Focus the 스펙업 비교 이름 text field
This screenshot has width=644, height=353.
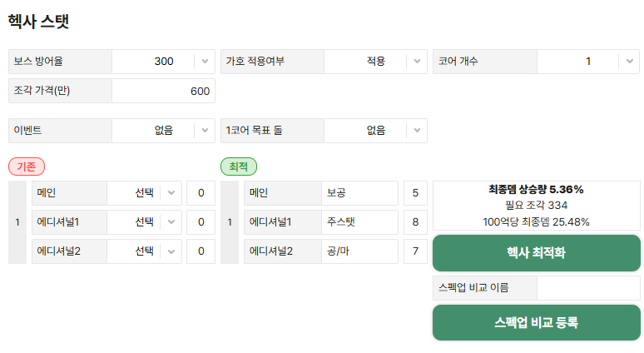coord(588,288)
